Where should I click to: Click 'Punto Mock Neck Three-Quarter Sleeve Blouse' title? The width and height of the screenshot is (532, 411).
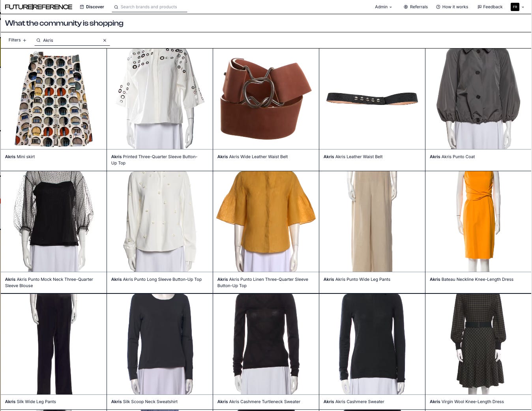coord(49,282)
